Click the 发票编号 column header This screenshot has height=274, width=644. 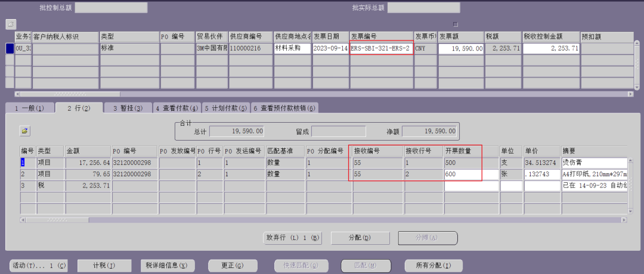(380, 37)
